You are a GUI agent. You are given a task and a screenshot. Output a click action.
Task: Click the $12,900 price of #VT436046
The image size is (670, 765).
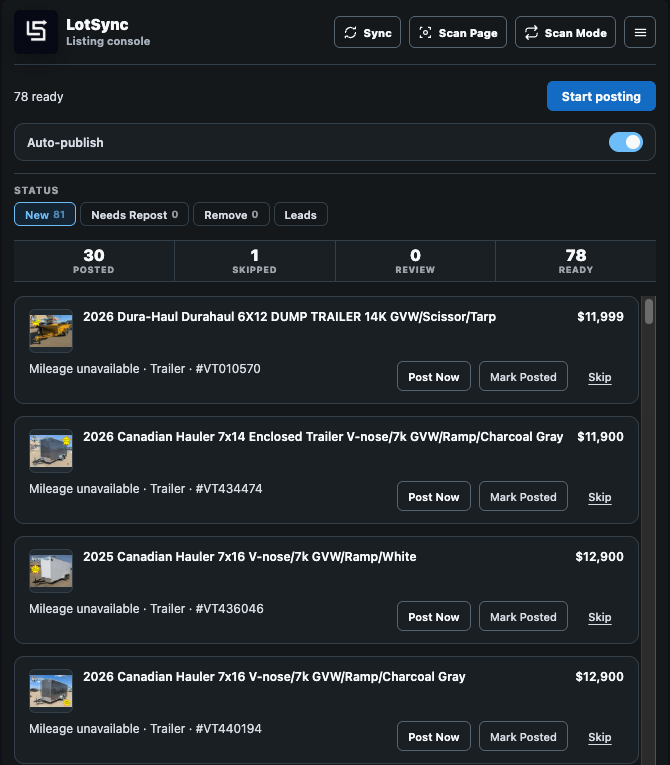pyautogui.click(x=599, y=557)
